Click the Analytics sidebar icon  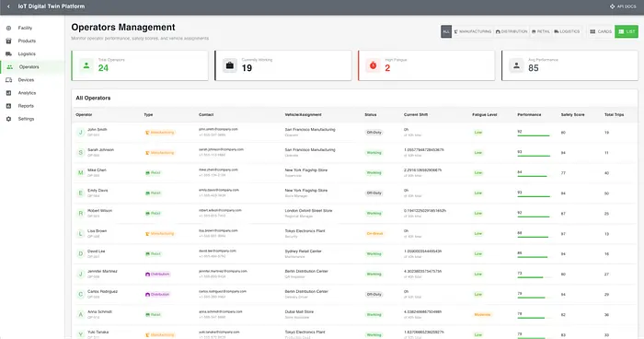[8, 93]
